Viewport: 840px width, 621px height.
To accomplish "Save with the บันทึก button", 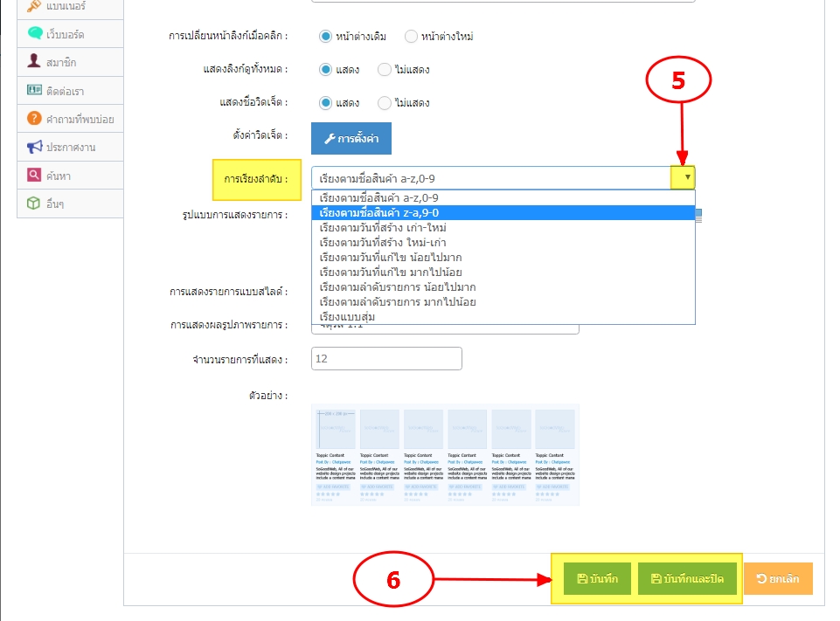I will click(x=597, y=579).
